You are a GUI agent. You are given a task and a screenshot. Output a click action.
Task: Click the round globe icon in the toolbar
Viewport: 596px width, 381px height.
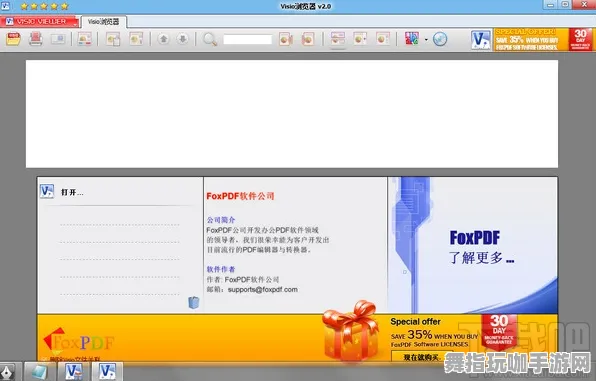click(440, 39)
